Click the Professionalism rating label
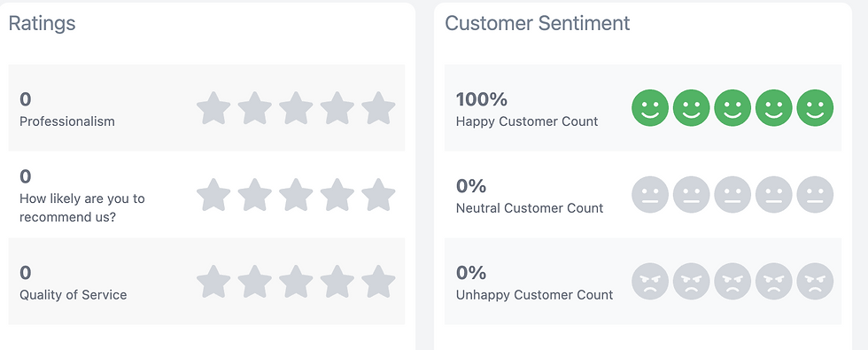 (67, 121)
